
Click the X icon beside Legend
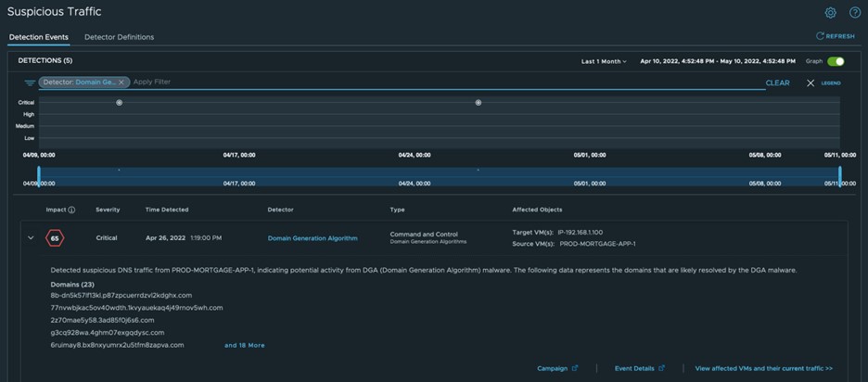tap(810, 83)
